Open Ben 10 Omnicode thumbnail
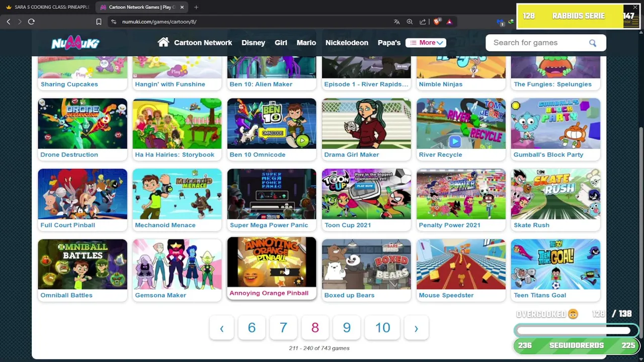This screenshot has height=362, width=644. [272, 124]
